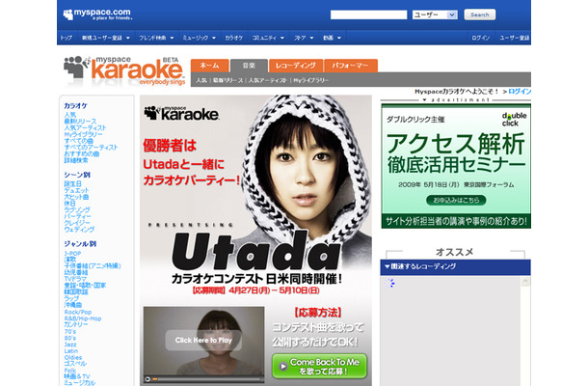The height and width of the screenshot is (386, 588).
Task: Switch to the パフォーマー tab
Action: (350, 66)
